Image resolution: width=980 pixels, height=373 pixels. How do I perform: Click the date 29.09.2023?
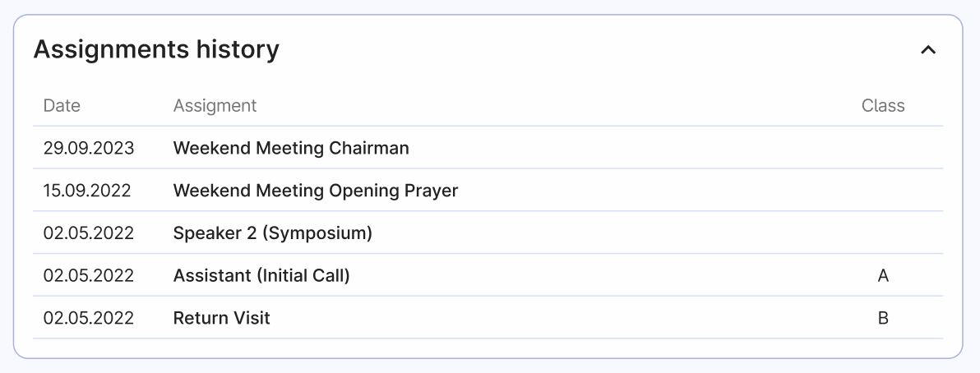pos(89,149)
